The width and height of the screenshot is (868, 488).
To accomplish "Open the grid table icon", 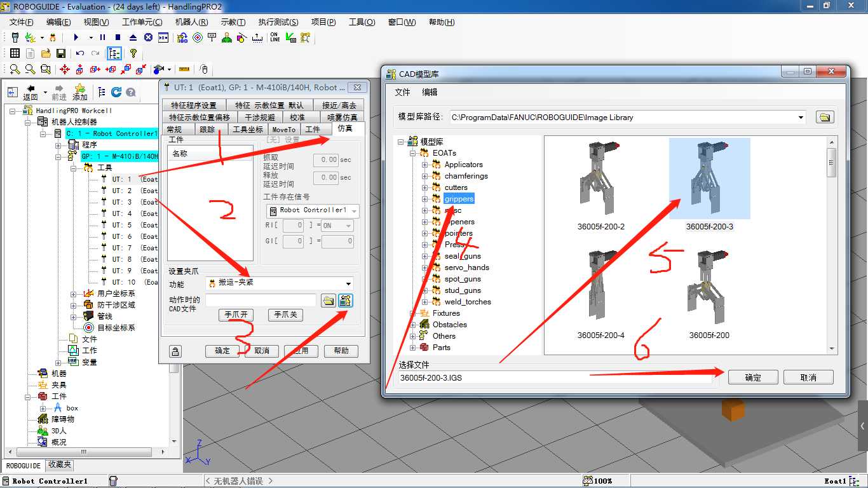I will (x=14, y=53).
